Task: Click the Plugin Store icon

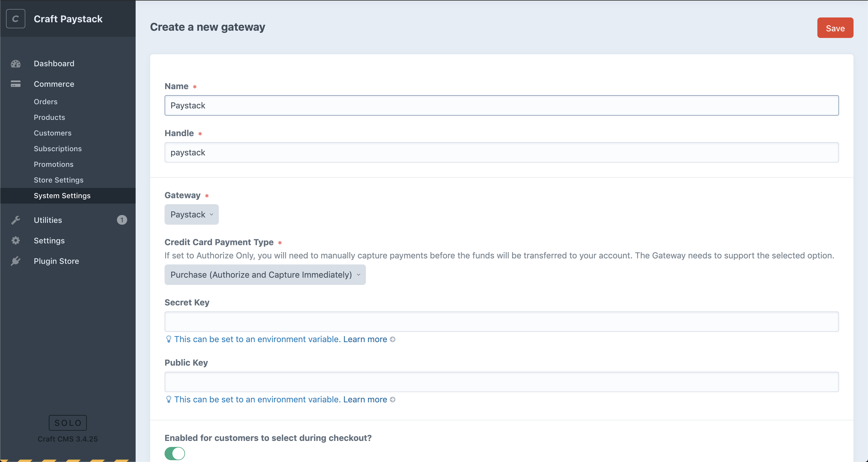Action: point(15,261)
